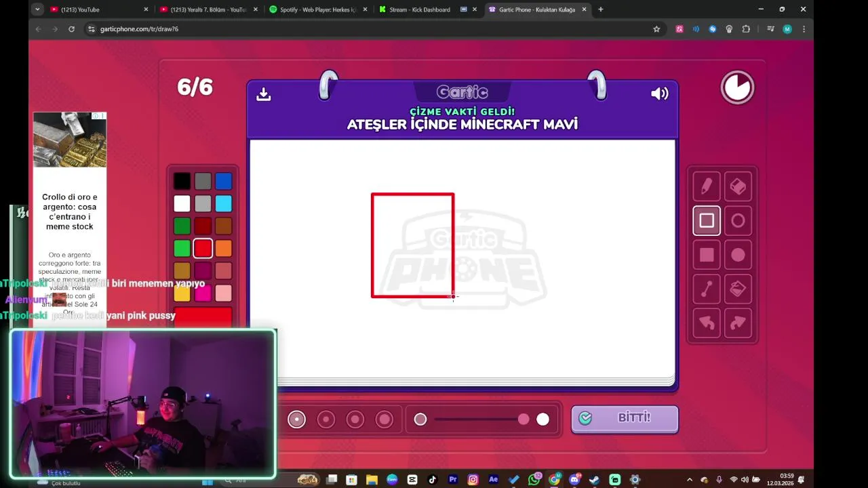Open the Chrome extensions puzzle menu
Viewport: 868px width, 488px height.
click(x=746, y=29)
